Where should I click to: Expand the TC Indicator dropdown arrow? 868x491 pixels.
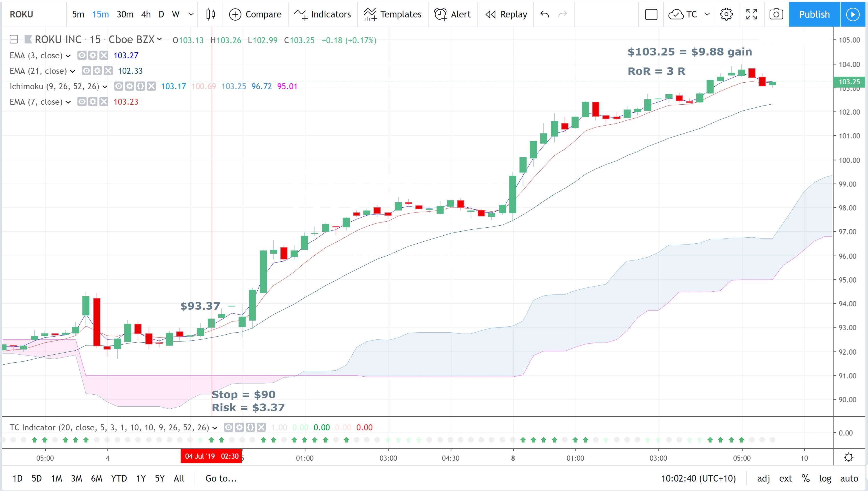click(x=214, y=428)
